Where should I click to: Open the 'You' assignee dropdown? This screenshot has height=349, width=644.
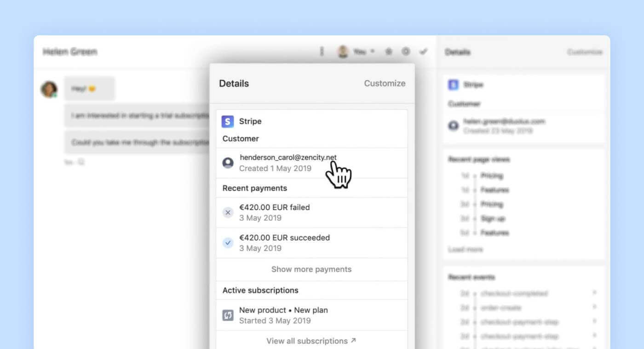358,52
